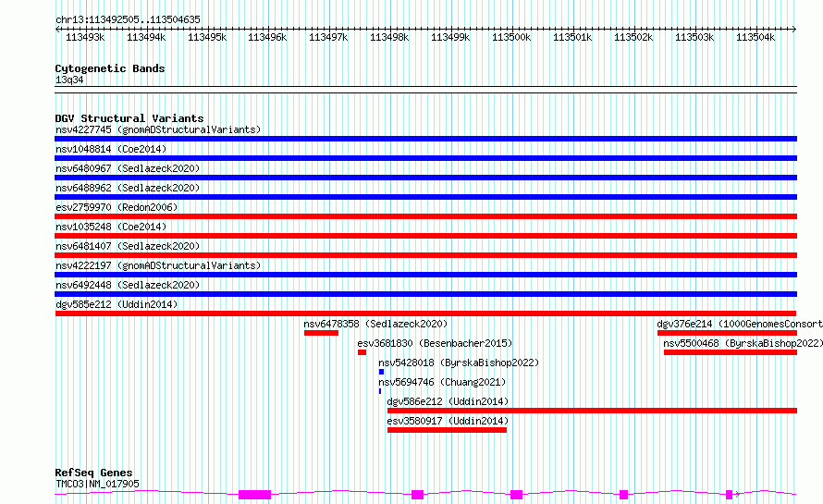Open nsv6478358 (Sedlazeck2020) label
Viewport: 823px width, 504px height.
[375, 324]
